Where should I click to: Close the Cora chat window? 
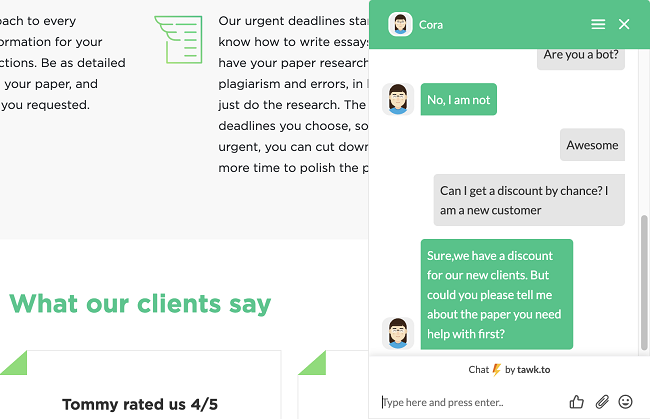click(x=624, y=24)
